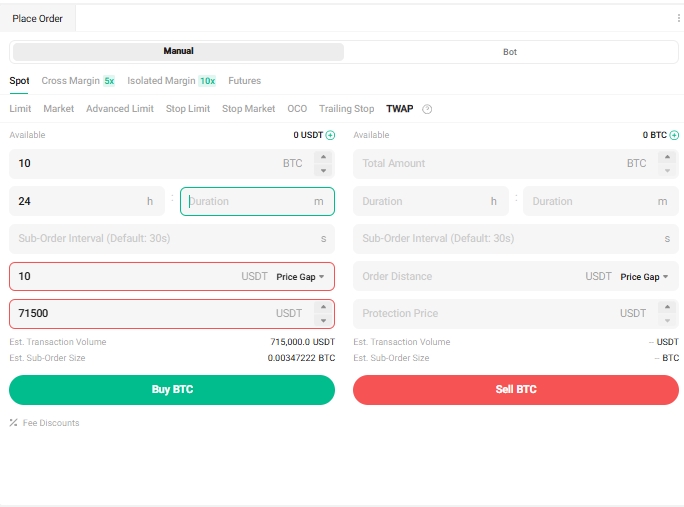Click the add BTC deposit plus icon

[673, 135]
